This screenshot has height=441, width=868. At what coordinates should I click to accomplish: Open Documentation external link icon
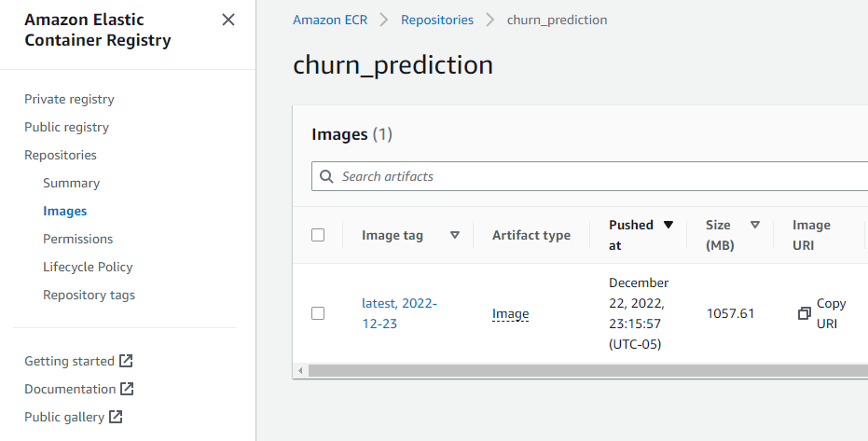(x=127, y=389)
